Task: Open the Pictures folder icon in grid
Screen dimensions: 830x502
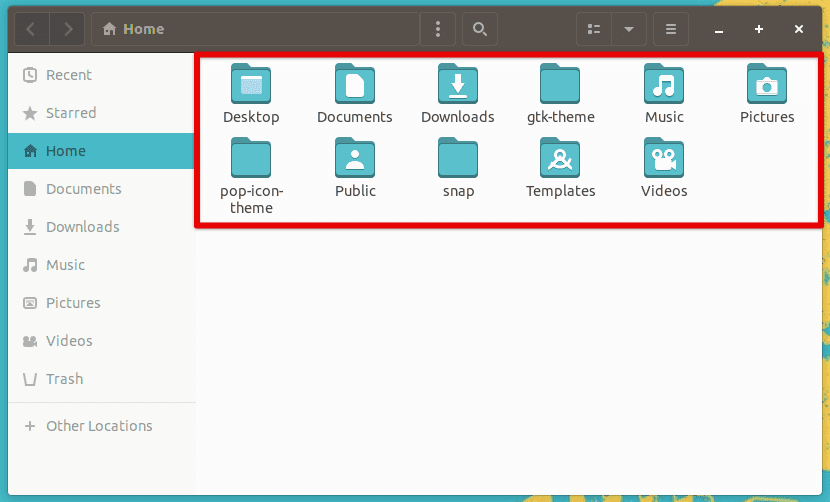Action: click(767, 85)
